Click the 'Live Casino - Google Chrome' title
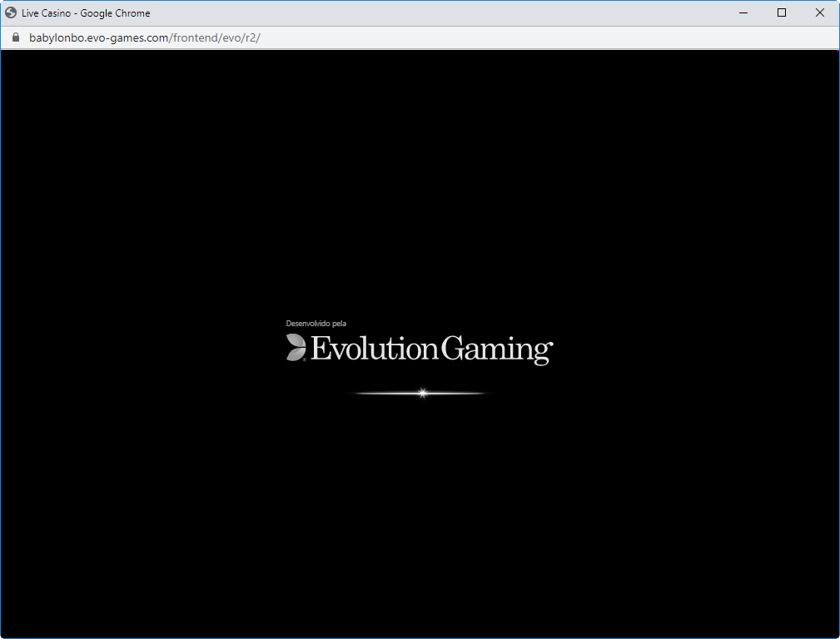Screen dimensions: 840x639 point(86,12)
